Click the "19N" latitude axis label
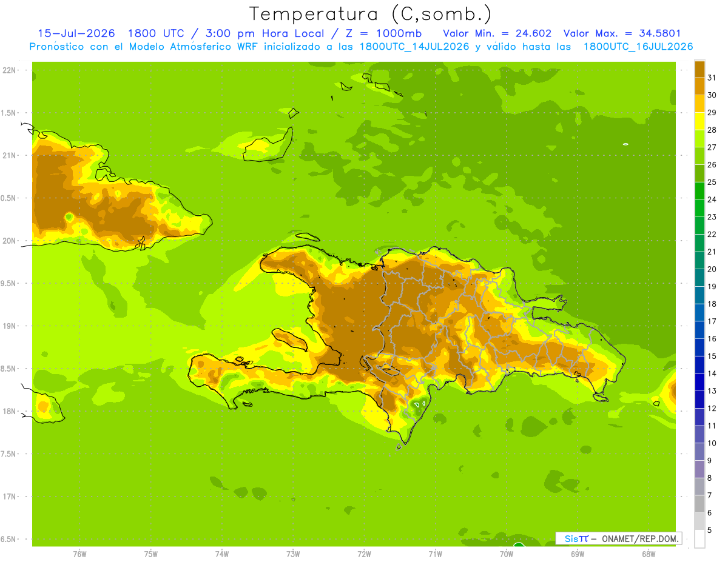The image size is (728, 562). click(9, 326)
